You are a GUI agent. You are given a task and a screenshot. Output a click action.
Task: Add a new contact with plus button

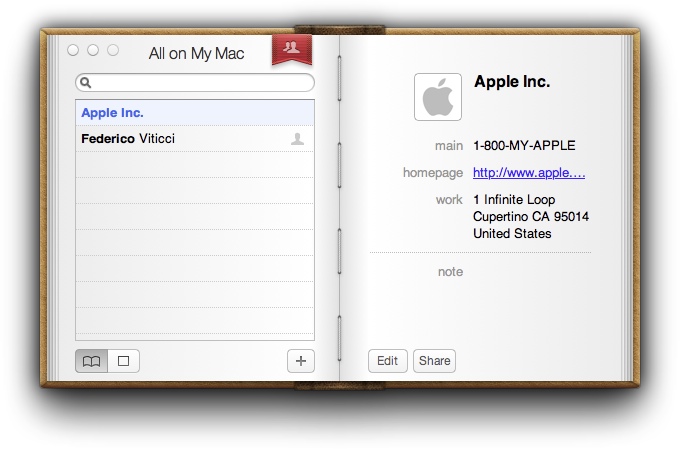click(x=301, y=361)
